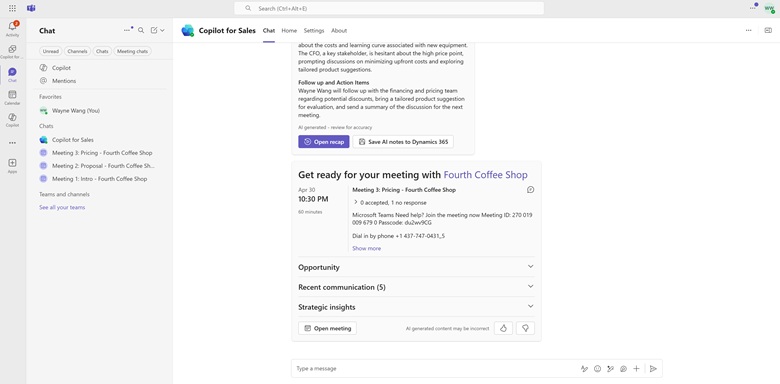Image resolution: width=780 pixels, height=384 pixels.
Task: Click See all your teams link
Action: [62, 207]
